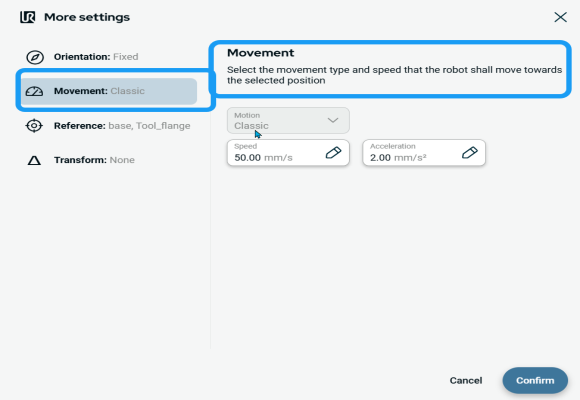This screenshot has width=580, height=400.
Task: Click the Movement speedometer icon
Action: (34, 91)
